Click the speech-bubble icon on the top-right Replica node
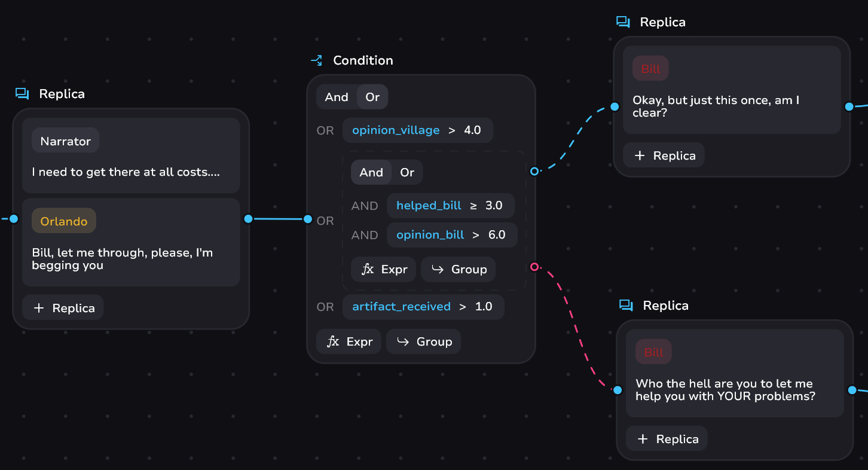868x470 pixels. click(x=623, y=22)
